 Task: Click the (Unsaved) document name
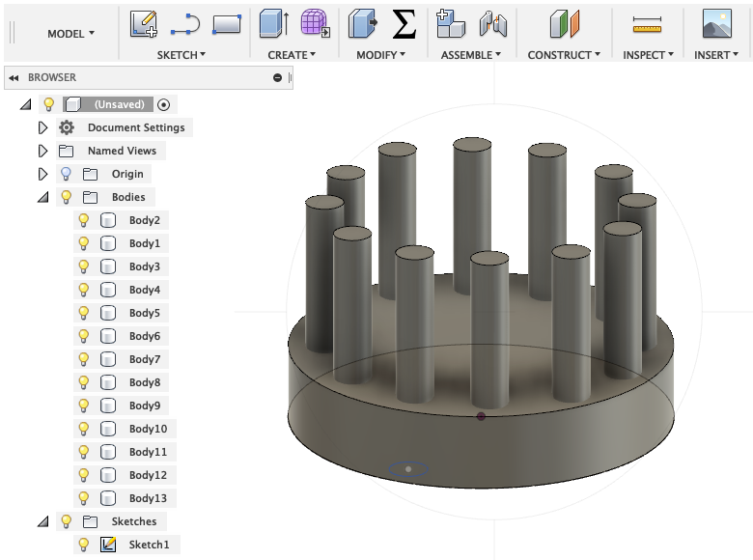[119, 104]
